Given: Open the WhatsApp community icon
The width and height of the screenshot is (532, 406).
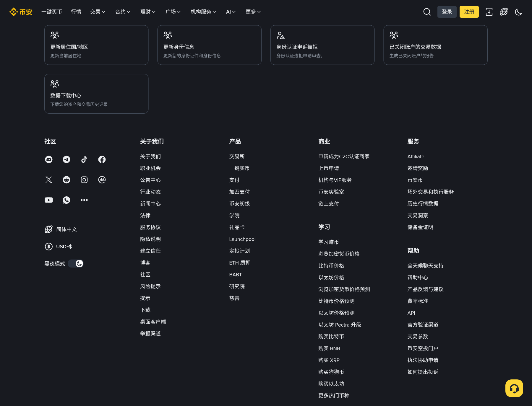Looking at the screenshot, I should (x=66, y=200).
